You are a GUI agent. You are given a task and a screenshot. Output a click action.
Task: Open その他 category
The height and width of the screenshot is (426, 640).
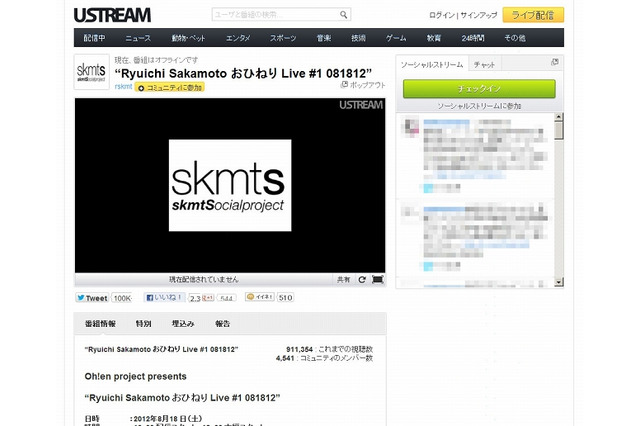click(x=515, y=38)
